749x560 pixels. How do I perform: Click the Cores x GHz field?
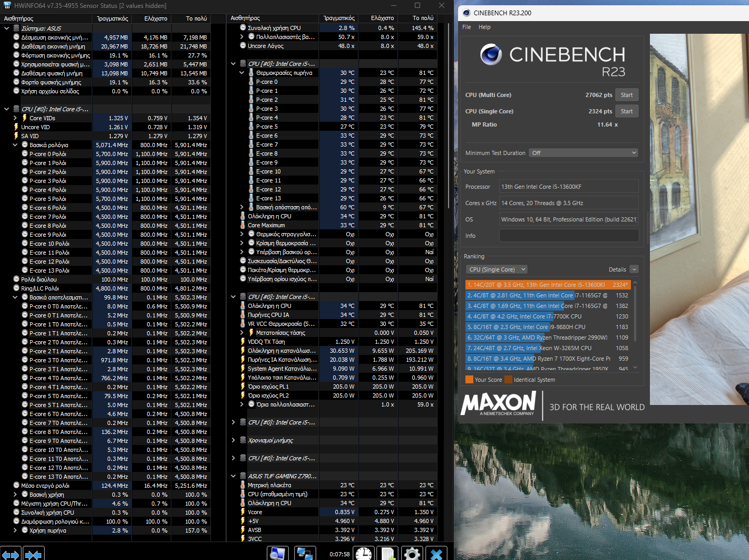569,203
